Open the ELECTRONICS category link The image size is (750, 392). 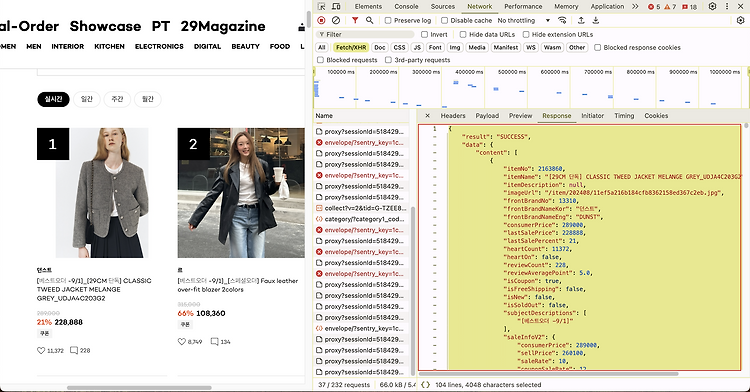[159, 46]
